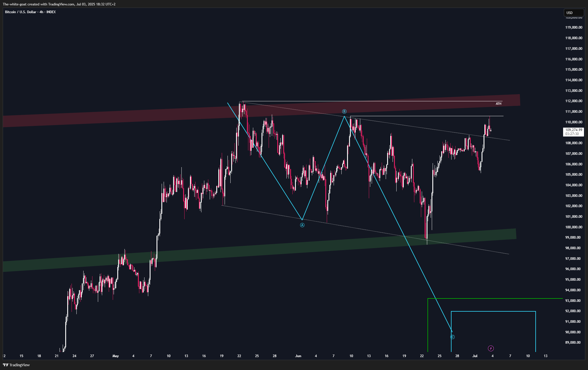588x370 pixels.
Task: Click the May label on time axis
Action: coord(116,356)
